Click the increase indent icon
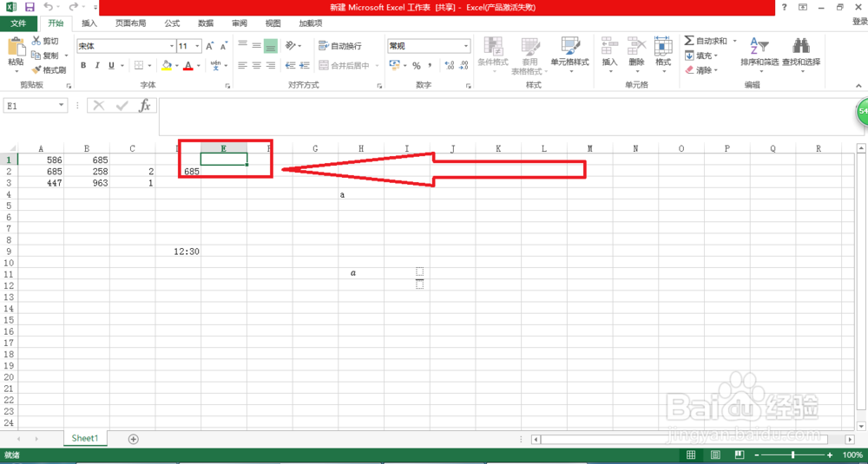The image size is (868, 464). (306, 65)
